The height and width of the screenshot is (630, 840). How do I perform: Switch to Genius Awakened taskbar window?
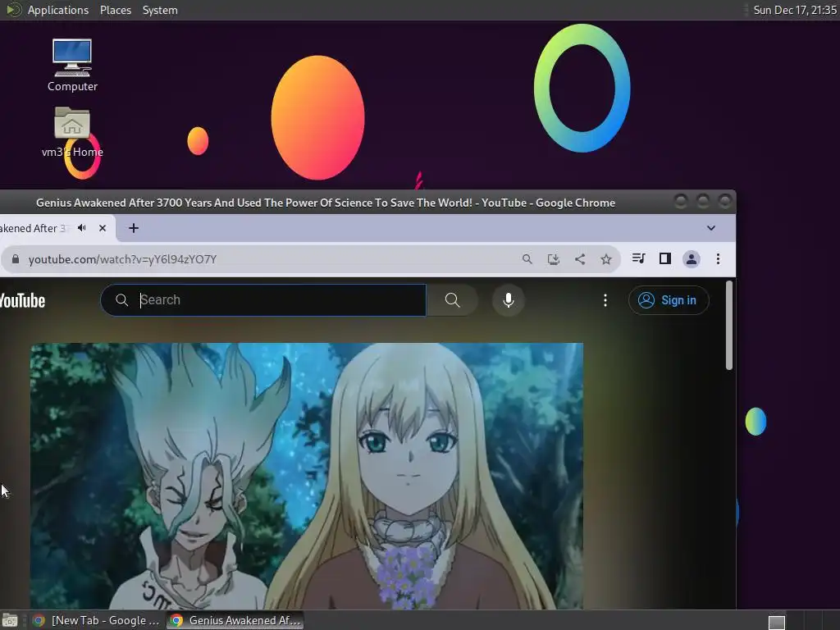pos(235,620)
